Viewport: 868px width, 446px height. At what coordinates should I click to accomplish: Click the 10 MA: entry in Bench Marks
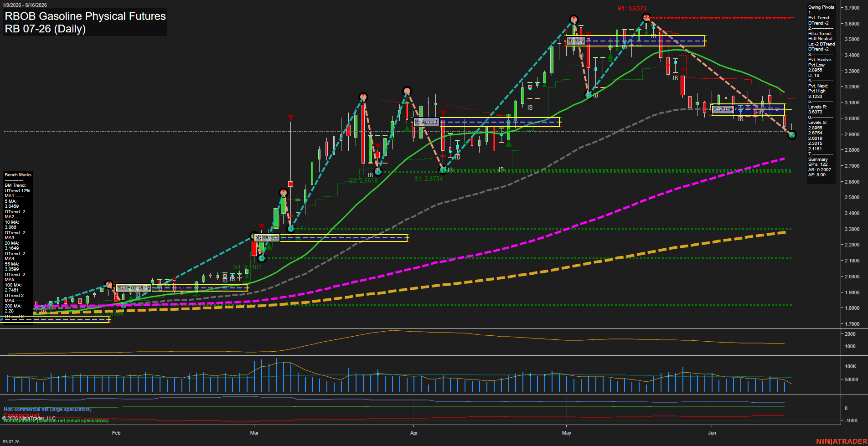click(x=11, y=222)
